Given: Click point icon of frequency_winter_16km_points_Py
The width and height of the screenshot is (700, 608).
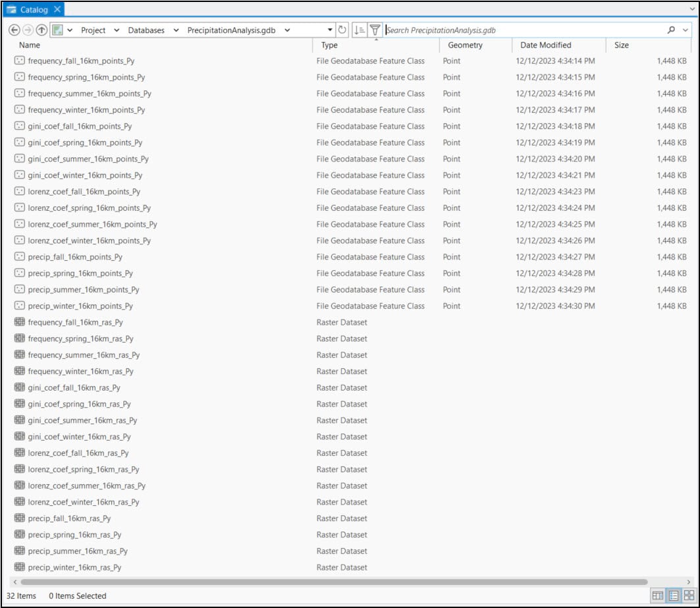Looking at the screenshot, I should 20,109.
